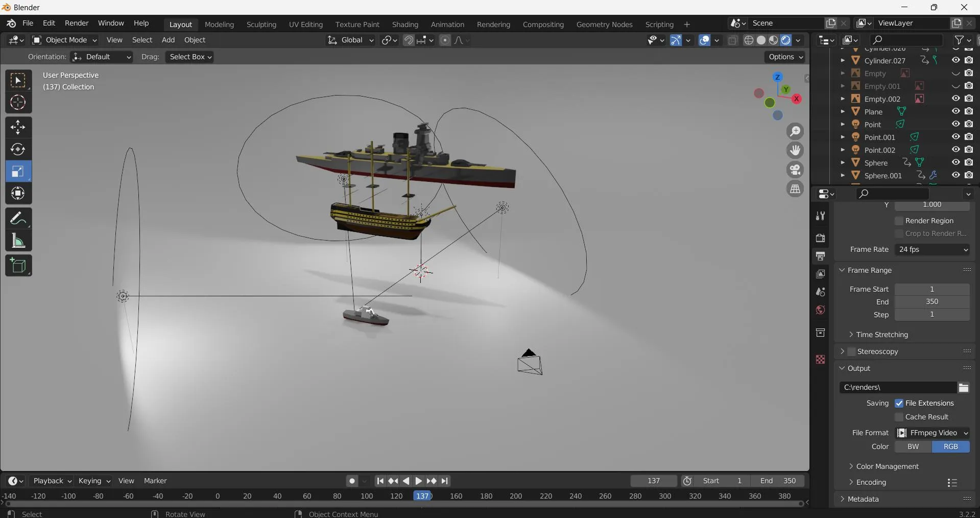Pick the Add Cube tool
Screen dimensions: 980x518
pyautogui.click(x=18, y=266)
